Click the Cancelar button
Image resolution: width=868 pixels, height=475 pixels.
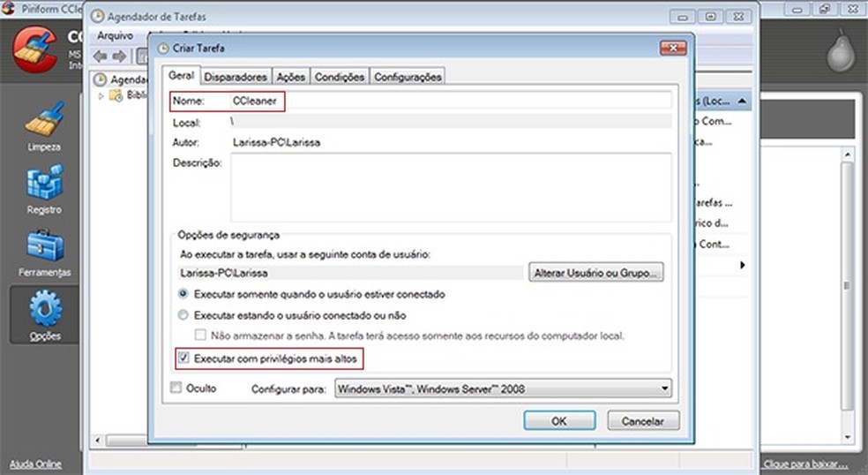[x=643, y=420]
